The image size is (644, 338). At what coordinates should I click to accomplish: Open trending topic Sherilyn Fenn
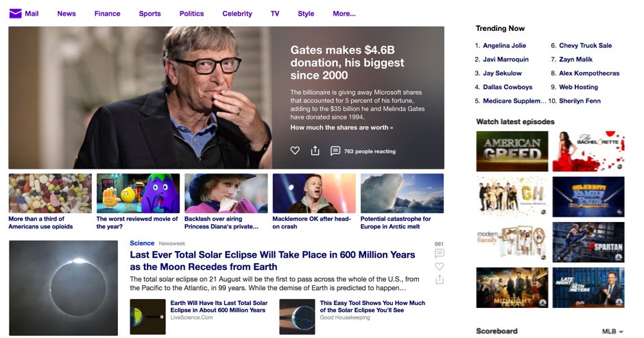point(580,101)
